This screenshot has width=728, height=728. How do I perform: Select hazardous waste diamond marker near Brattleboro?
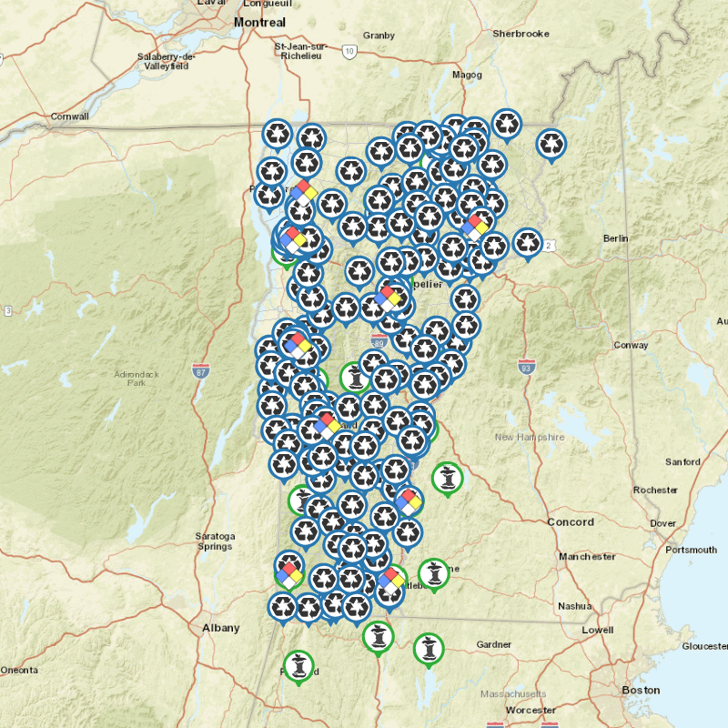(x=392, y=580)
